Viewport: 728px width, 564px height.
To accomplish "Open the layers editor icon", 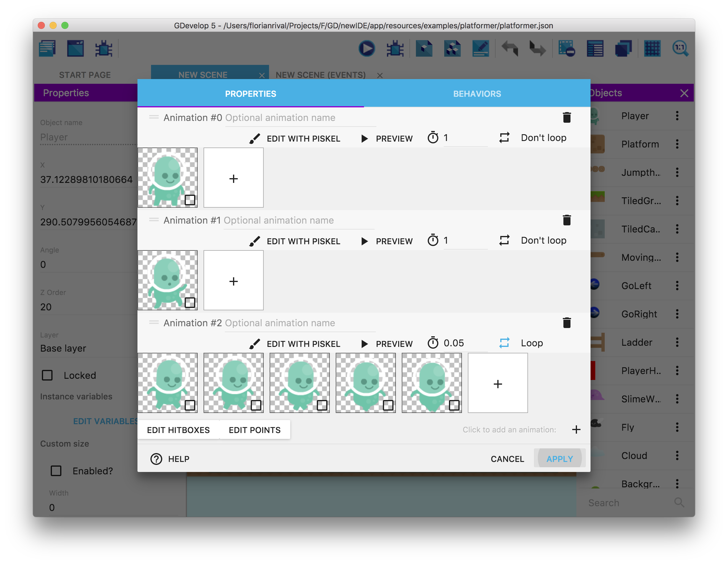I will click(623, 49).
